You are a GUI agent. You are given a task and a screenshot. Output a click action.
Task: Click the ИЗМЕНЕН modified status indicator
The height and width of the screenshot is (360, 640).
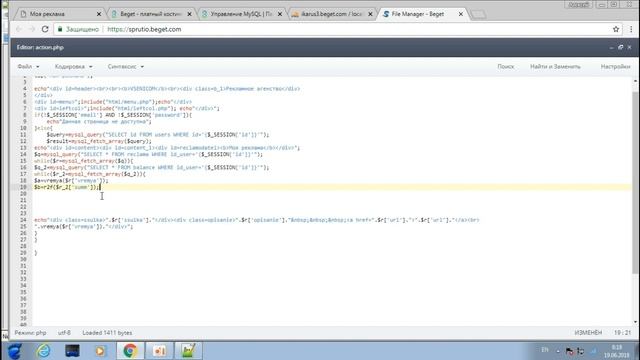click(588, 333)
